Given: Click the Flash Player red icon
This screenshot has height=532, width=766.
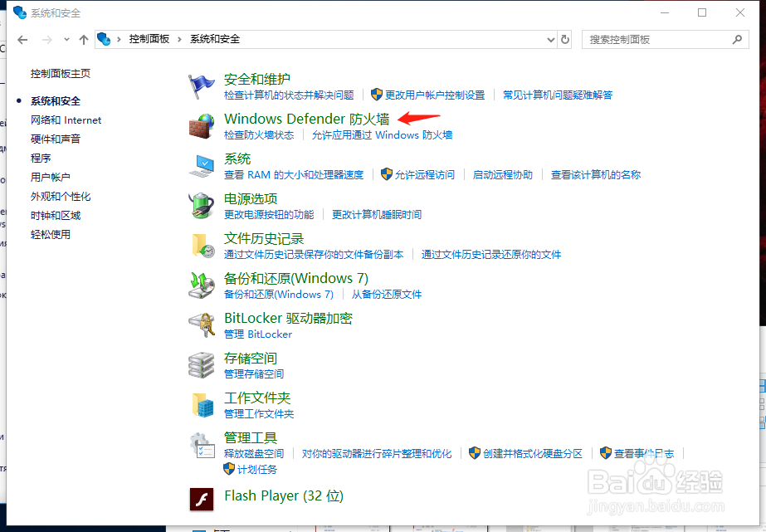Looking at the screenshot, I should pyautogui.click(x=202, y=499).
